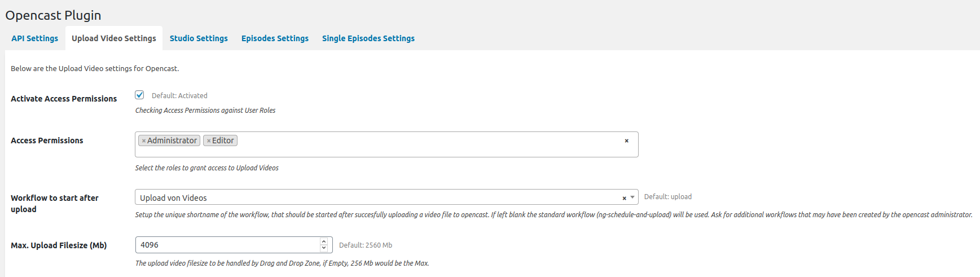Switch to the API Settings tab
This screenshot has height=277, width=980.
point(34,38)
